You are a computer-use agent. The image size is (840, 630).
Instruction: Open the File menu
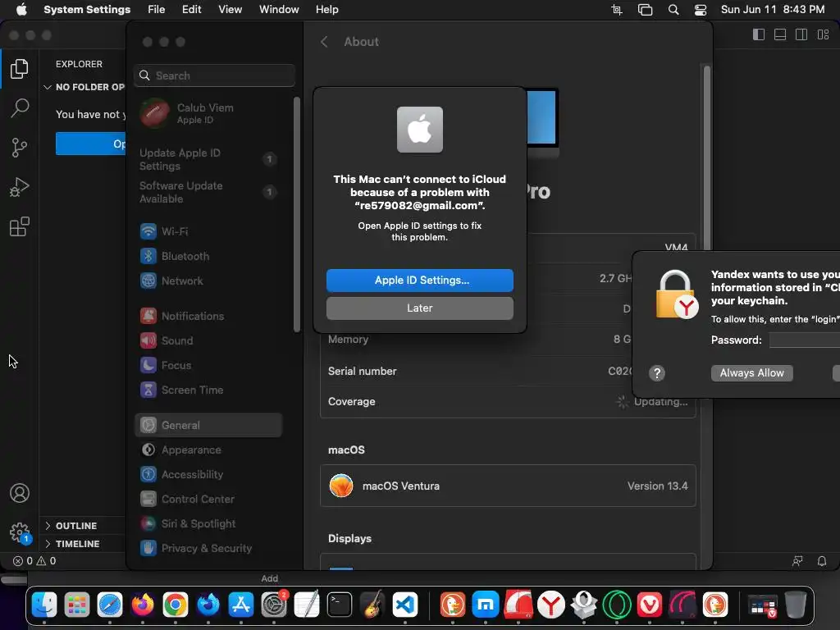(x=157, y=10)
